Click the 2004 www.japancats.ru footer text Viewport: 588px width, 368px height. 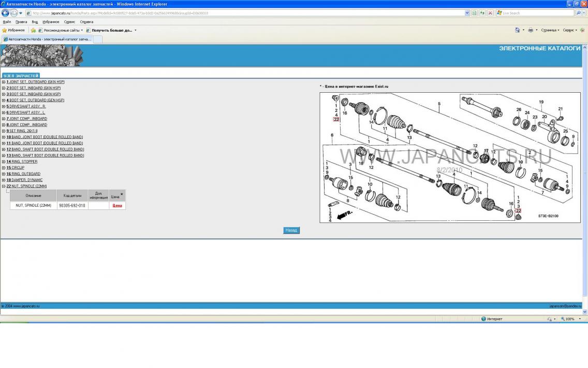[21, 306]
